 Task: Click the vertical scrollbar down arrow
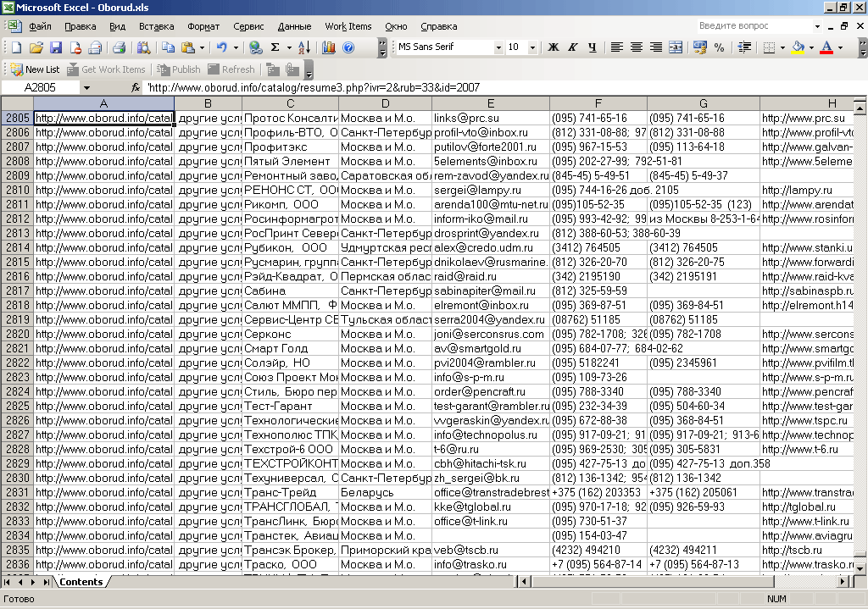860,568
